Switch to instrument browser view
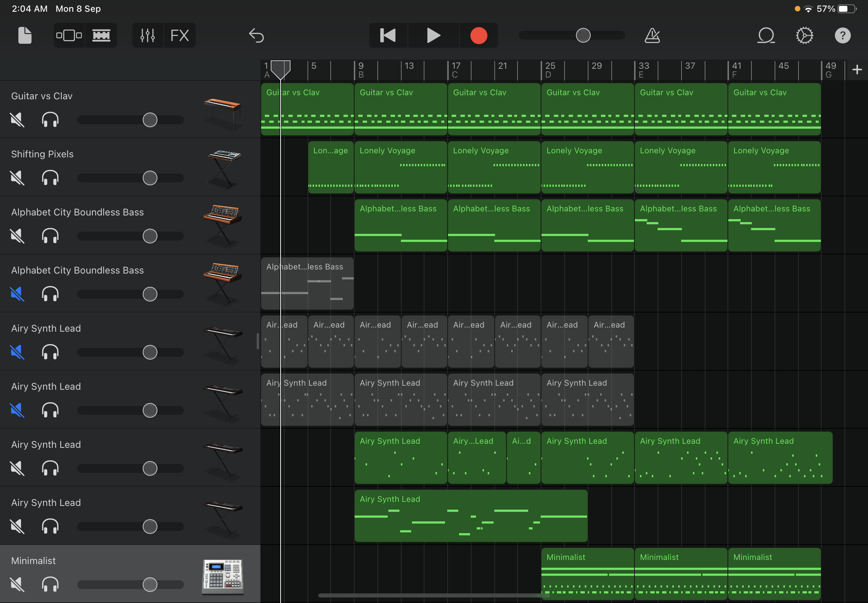868x603 pixels. coord(69,36)
